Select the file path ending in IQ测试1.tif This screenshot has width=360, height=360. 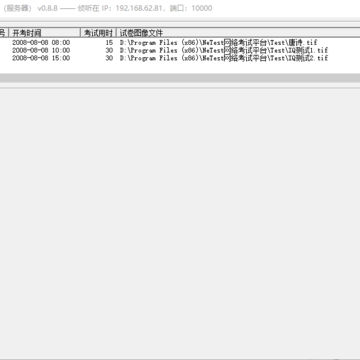click(x=224, y=50)
